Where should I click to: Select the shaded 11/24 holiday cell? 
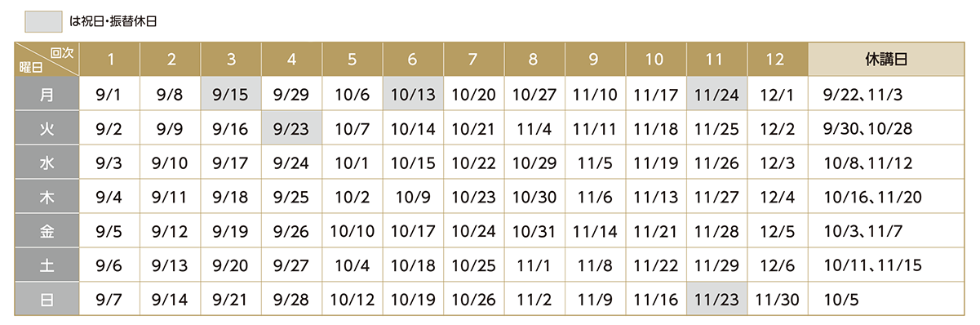pyautogui.click(x=716, y=94)
